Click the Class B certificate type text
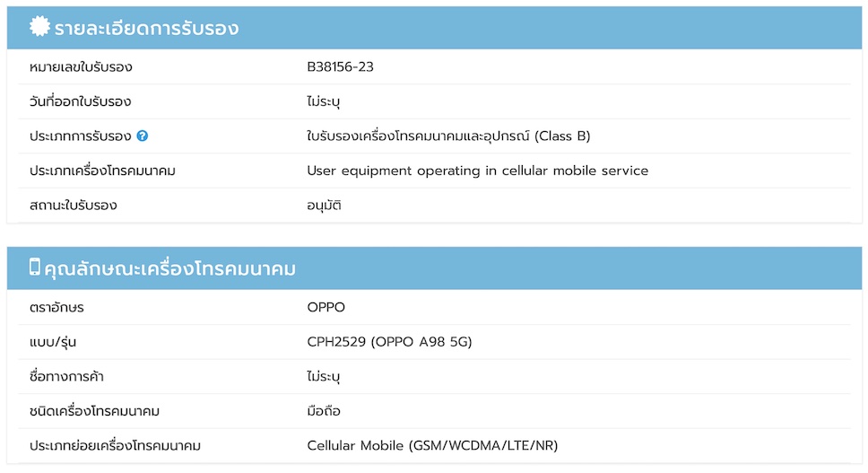 pyautogui.click(x=448, y=136)
